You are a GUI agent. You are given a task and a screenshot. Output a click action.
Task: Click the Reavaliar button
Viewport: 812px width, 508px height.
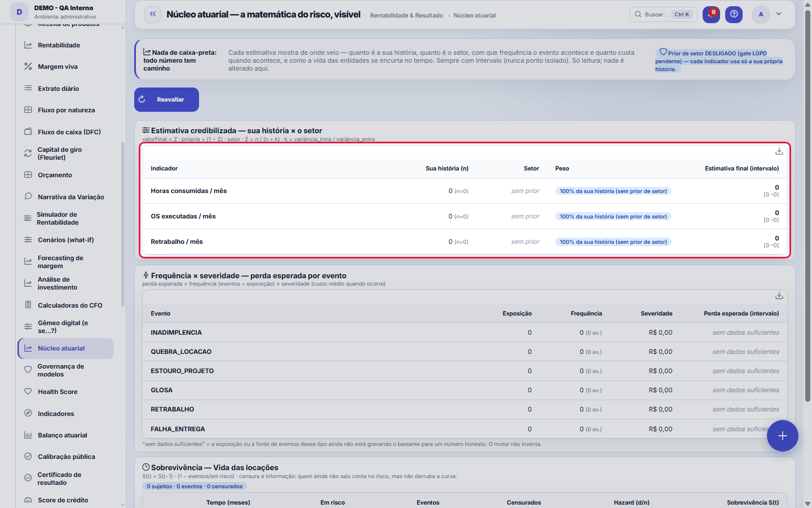(166, 99)
